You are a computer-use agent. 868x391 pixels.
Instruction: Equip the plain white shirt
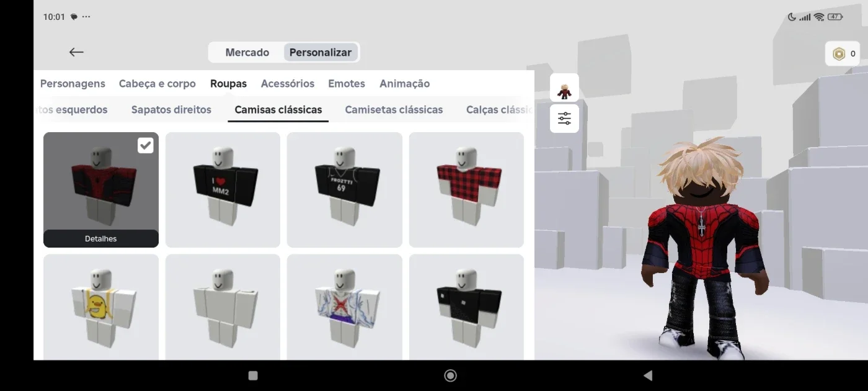click(x=223, y=307)
